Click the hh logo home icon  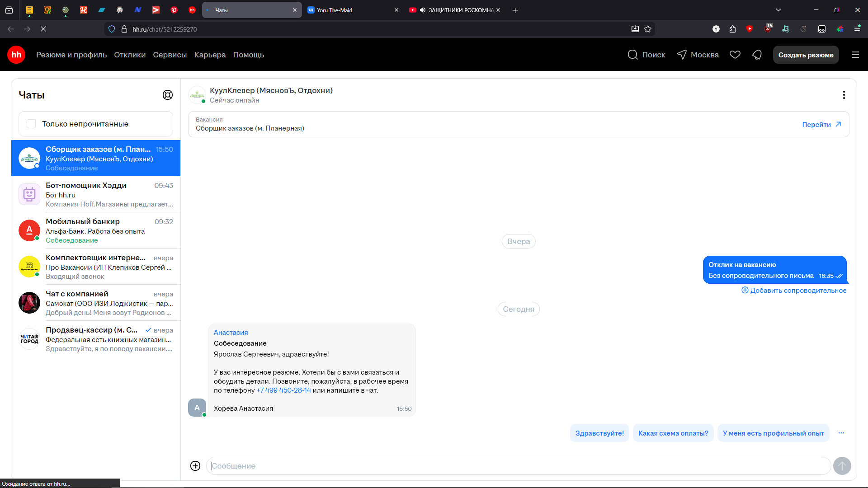pyautogui.click(x=16, y=55)
